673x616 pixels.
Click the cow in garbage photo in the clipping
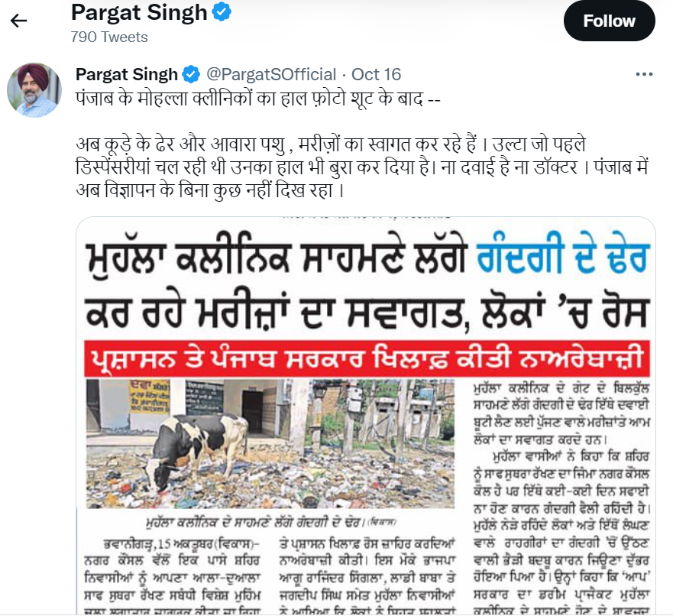pos(270,443)
